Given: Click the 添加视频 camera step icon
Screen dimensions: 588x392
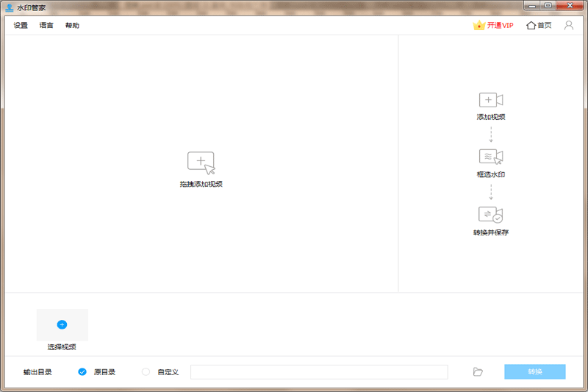Looking at the screenshot, I should (490, 100).
